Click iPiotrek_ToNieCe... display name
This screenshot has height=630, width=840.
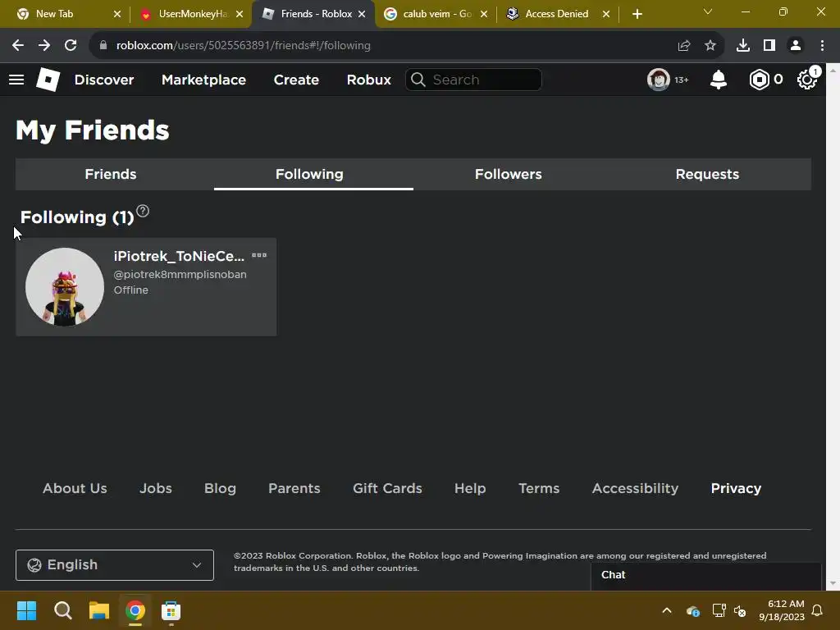pyautogui.click(x=179, y=256)
